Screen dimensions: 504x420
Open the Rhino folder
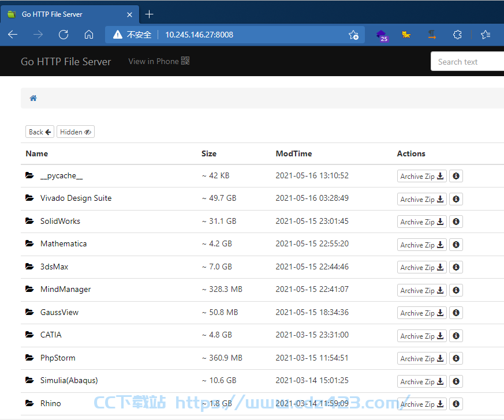tap(50, 404)
